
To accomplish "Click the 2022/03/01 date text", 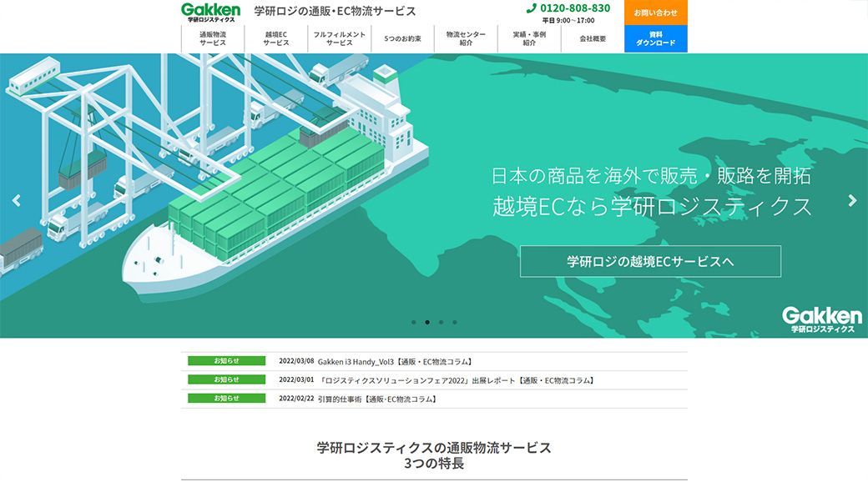I will click(296, 379).
